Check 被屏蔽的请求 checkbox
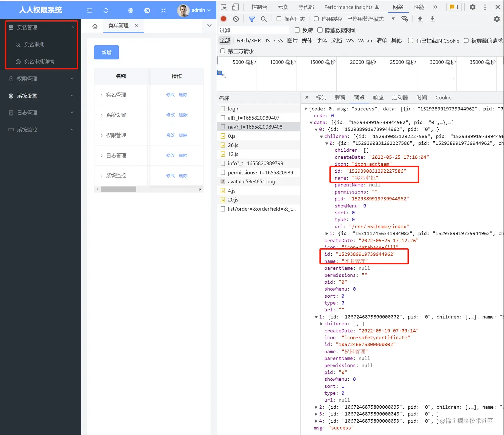Screen dimensions: 504x435 tap(466, 40)
